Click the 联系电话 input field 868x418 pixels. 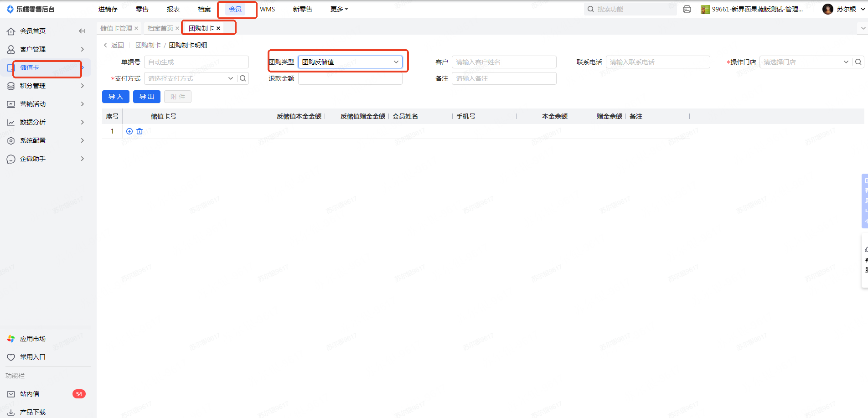pos(658,62)
